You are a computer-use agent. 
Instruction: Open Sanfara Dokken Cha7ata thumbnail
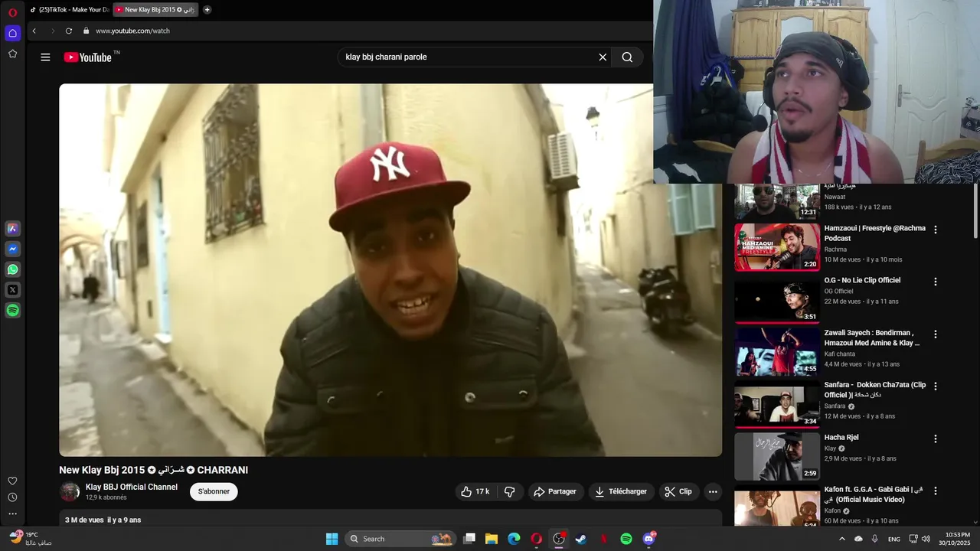777,404
